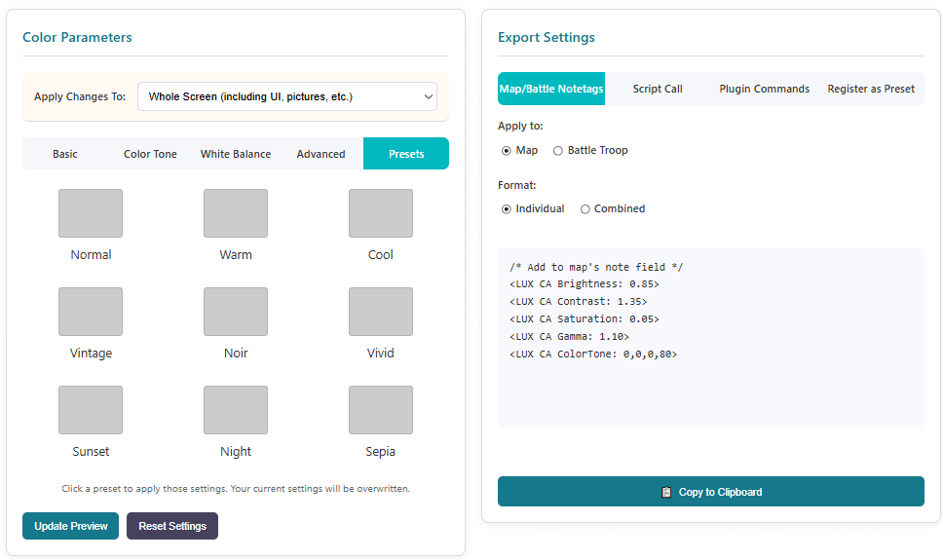Select the Presets tab
943x560 pixels.
coord(406,154)
